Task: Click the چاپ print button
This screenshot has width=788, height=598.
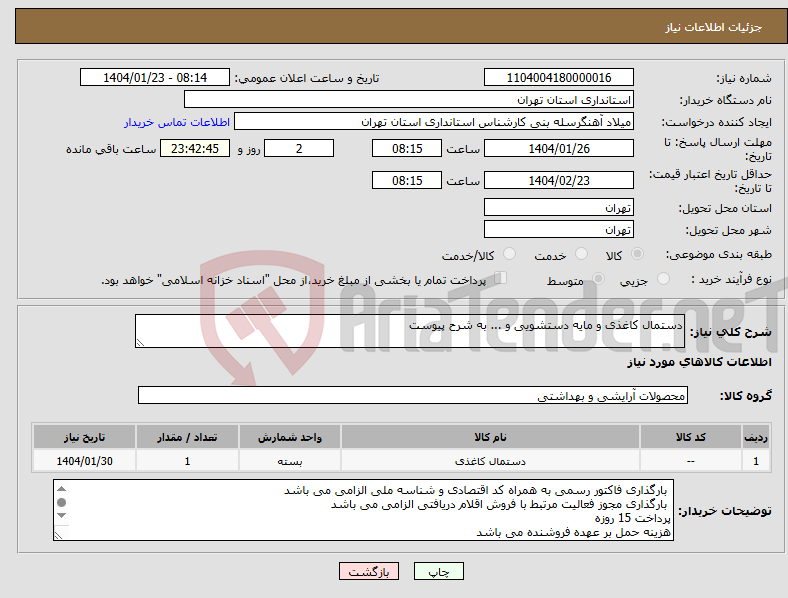Action: (439, 571)
